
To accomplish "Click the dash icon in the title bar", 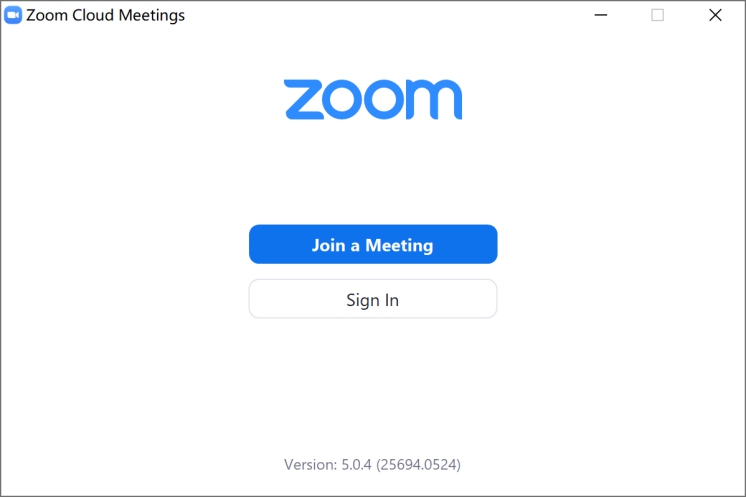I will 601,15.
